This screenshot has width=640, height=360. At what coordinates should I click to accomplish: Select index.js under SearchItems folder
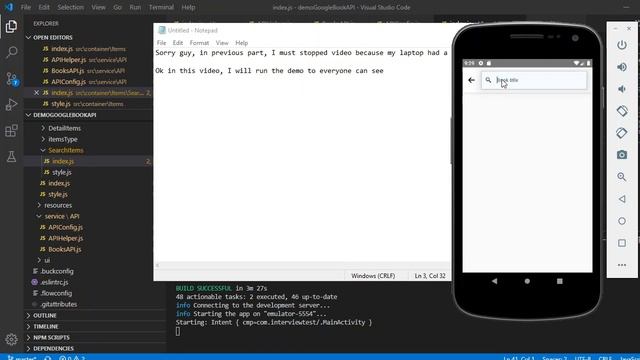click(89, 161)
